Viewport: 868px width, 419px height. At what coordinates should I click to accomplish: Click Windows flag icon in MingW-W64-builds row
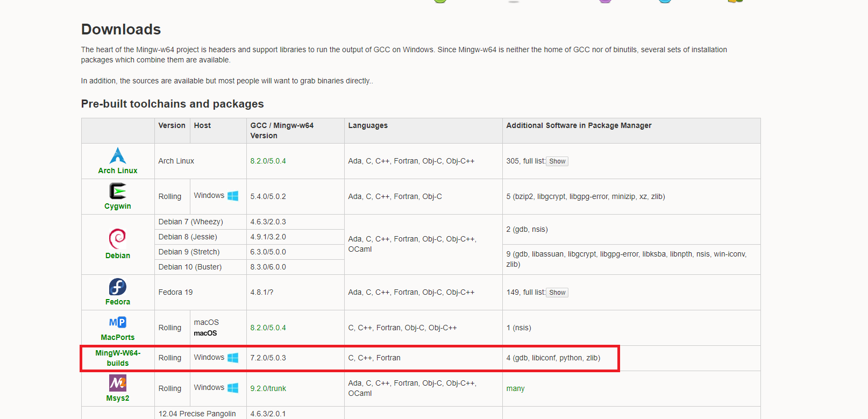click(233, 358)
